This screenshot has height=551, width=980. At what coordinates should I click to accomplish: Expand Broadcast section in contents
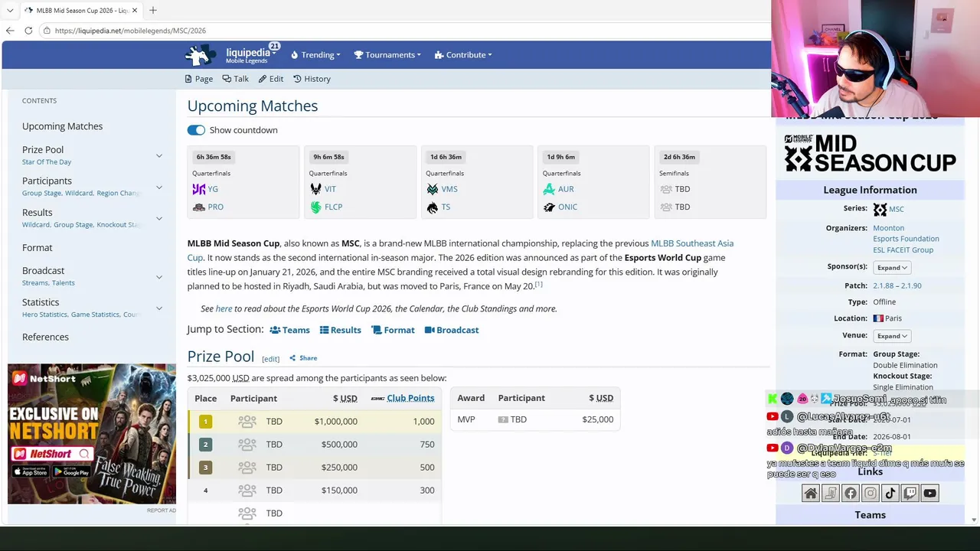coord(159,276)
